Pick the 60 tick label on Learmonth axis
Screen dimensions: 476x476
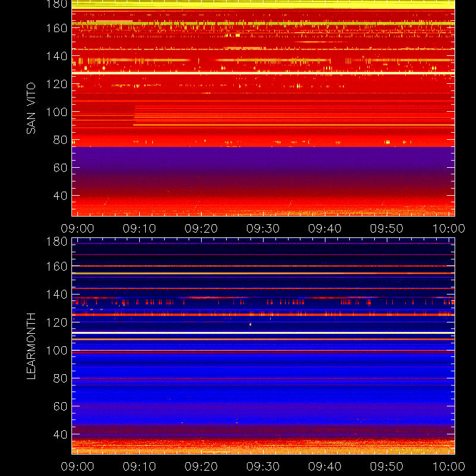coord(60,406)
